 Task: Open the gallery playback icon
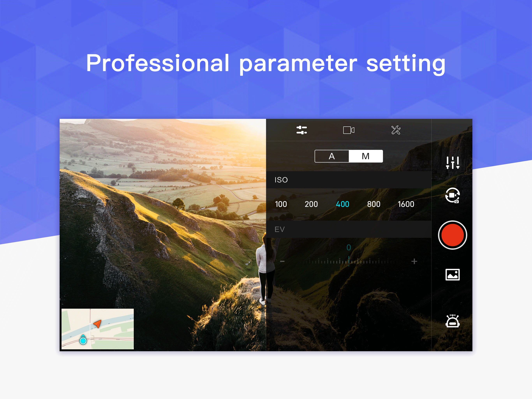click(x=452, y=275)
